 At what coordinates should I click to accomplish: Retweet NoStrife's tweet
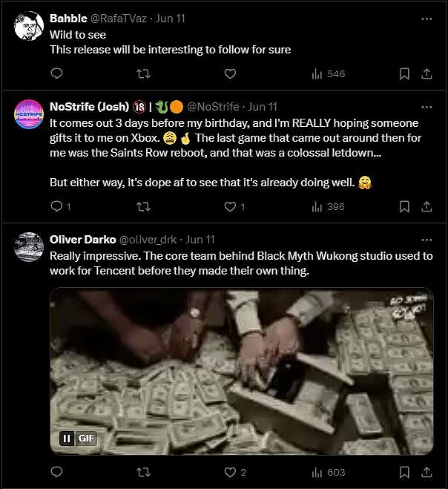(144, 206)
